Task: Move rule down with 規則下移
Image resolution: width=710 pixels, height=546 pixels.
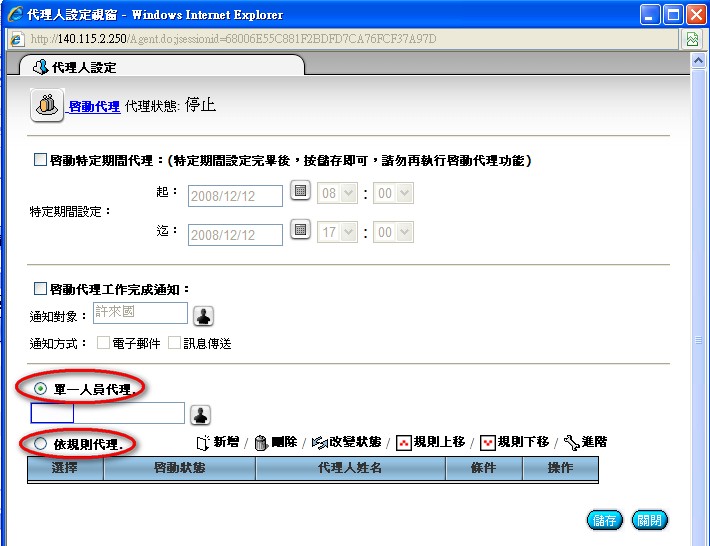Action: 514,442
